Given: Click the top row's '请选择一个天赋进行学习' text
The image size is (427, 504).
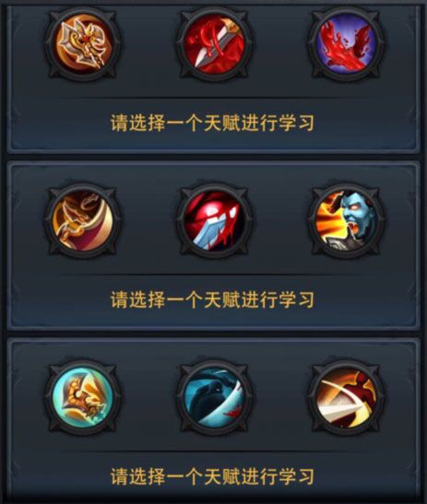Looking at the screenshot, I should click(212, 123).
